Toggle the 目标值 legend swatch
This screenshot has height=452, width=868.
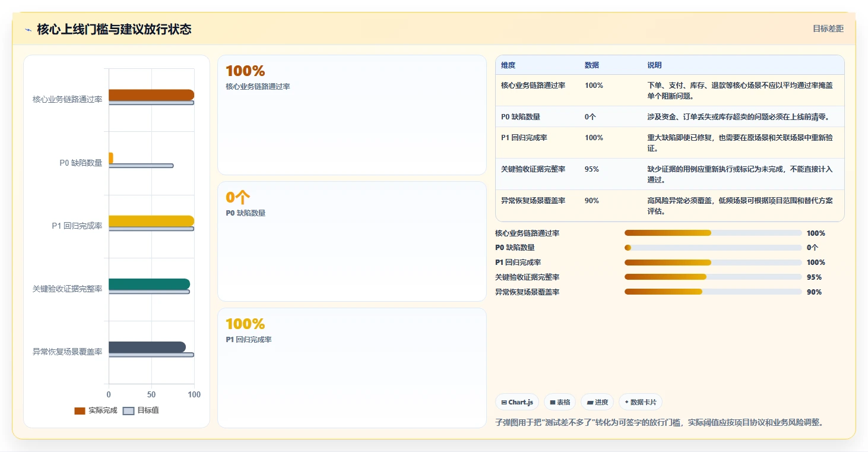coord(129,411)
